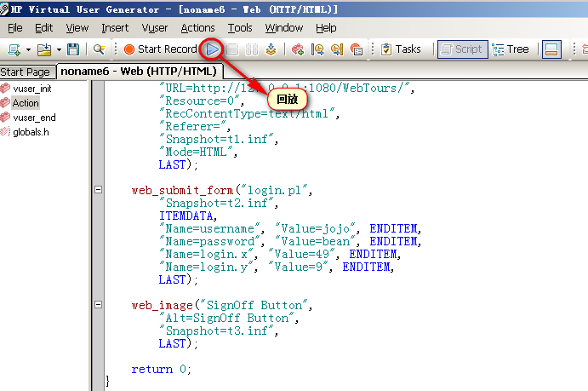
Task: Run replay with the blue play icon
Action: (x=212, y=49)
